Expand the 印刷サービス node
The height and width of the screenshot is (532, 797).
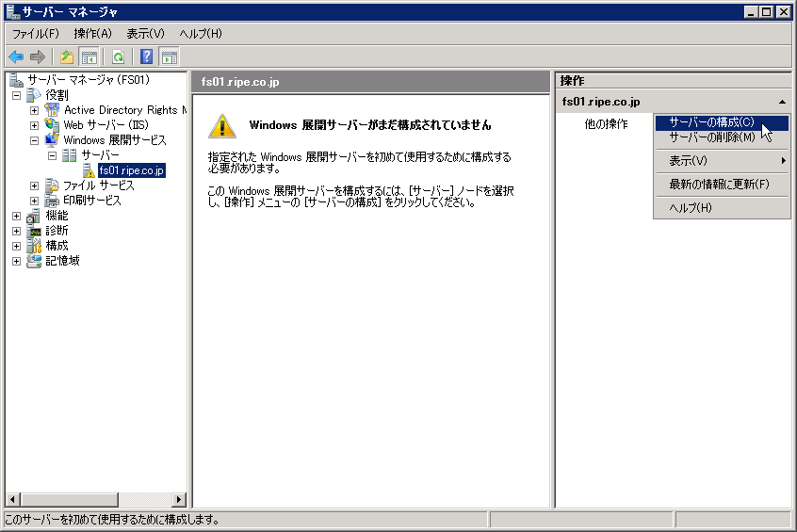coord(34,201)
